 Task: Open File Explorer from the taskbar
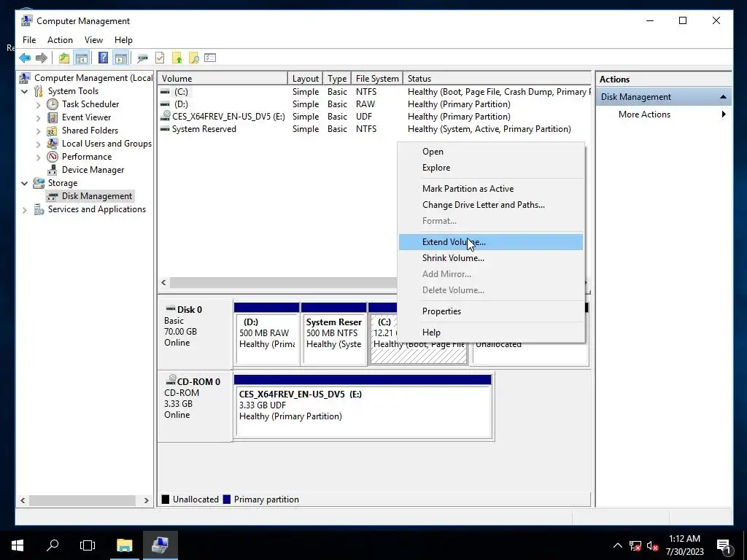coord(124,545)
